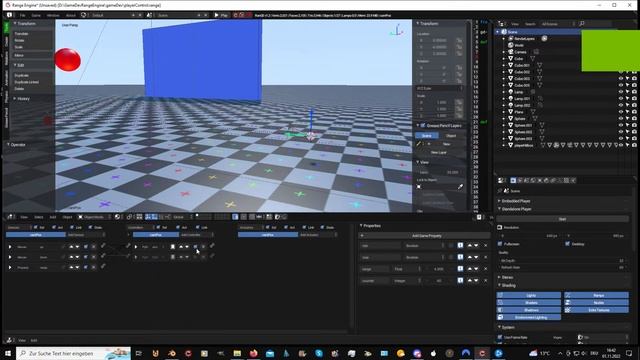Image resolution: width=640 pixels, height=360 pixels.
Task: Select the Lamp.001 lamp icon in outliner
Action: 511,98
